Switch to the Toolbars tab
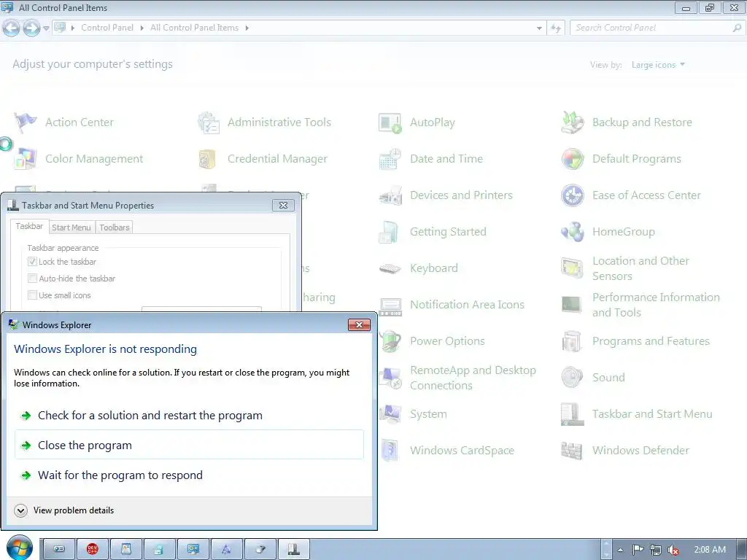Screen dimensions: 747x560 [115, 227]
